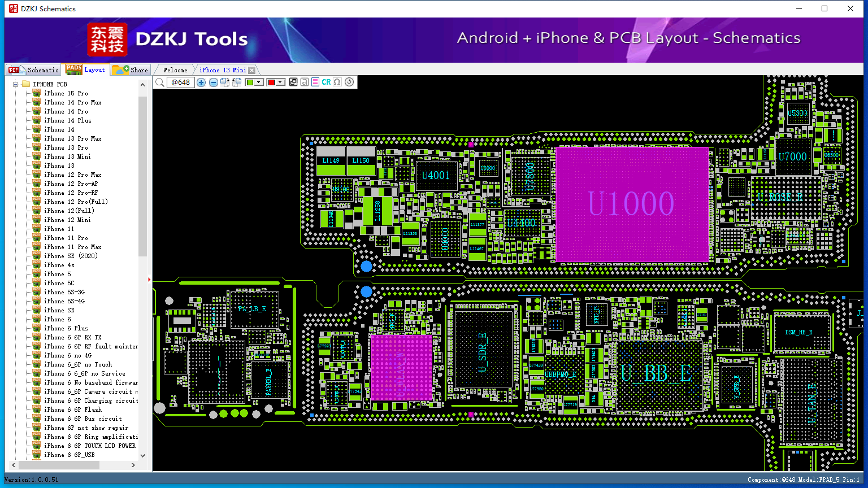
Task: Choose iPhone 13 Pro Max in the tree
Action: coord(73,138)
